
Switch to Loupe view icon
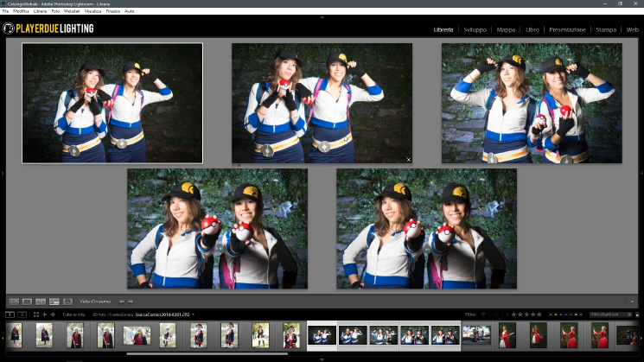pyautogui.click(x=27, y=302)
